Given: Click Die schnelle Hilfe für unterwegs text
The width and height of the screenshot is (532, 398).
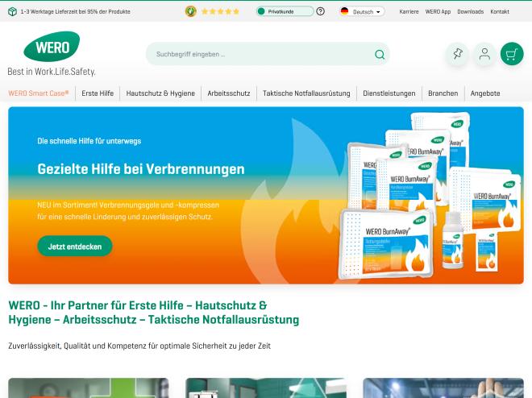Looking at the screenshot, I should pyautogui.click(x=89, y=141).
